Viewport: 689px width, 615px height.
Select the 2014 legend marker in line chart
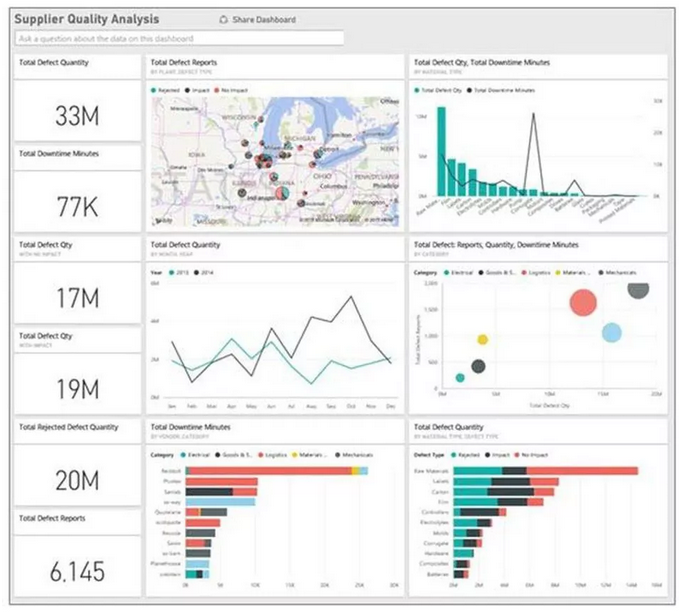(x=198, y=271)
